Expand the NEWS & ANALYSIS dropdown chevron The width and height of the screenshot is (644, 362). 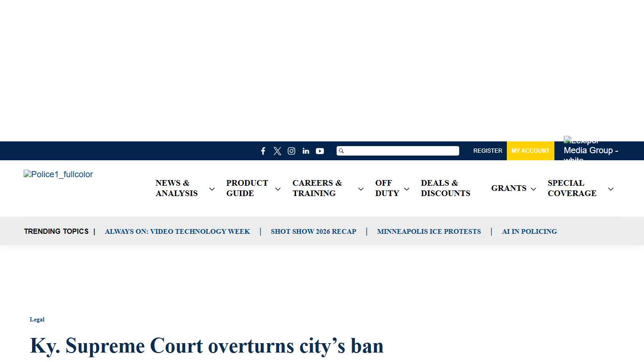pos(212,189)
